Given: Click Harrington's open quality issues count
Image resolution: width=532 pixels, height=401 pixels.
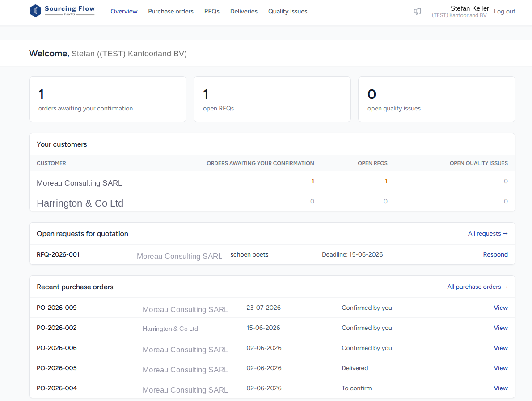Looking at the screenshot, I should (x=506, y=201).
